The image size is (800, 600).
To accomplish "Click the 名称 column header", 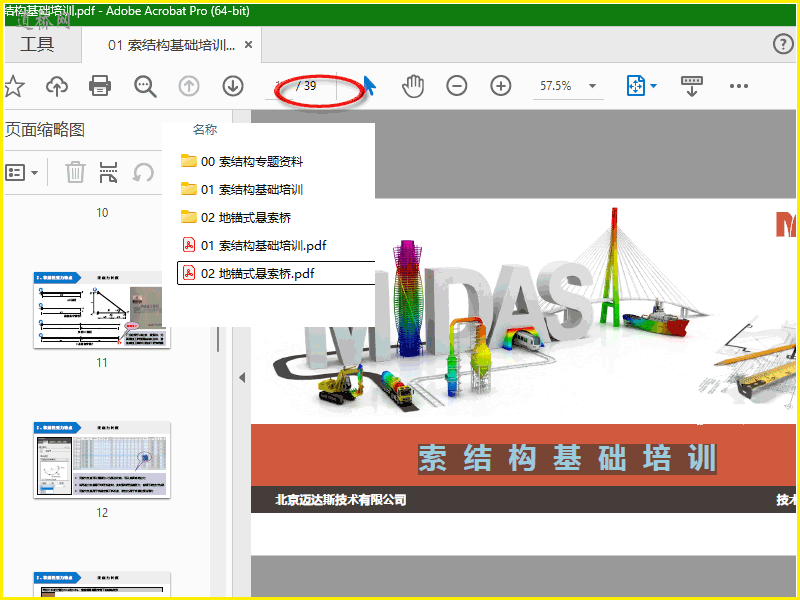I will coord(205,130).
